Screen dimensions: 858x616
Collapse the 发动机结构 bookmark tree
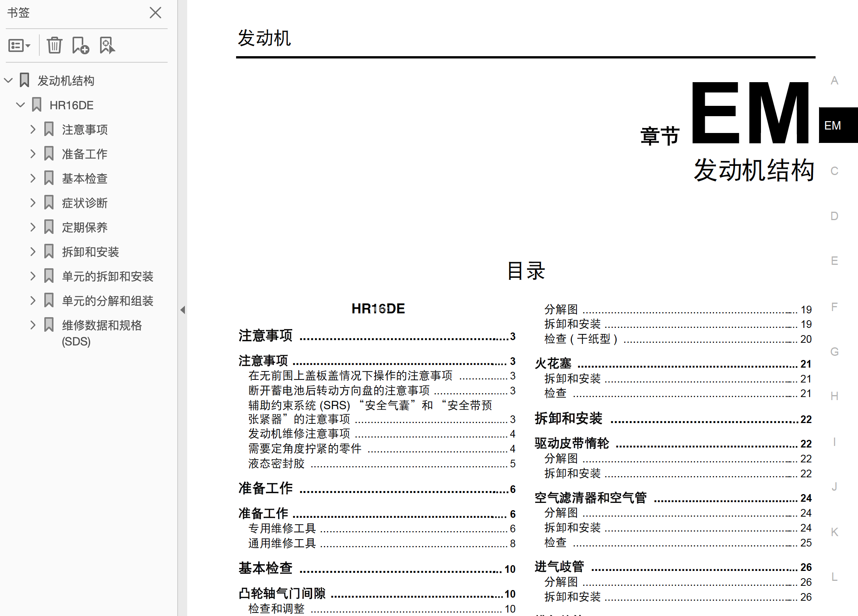point(8,81)
